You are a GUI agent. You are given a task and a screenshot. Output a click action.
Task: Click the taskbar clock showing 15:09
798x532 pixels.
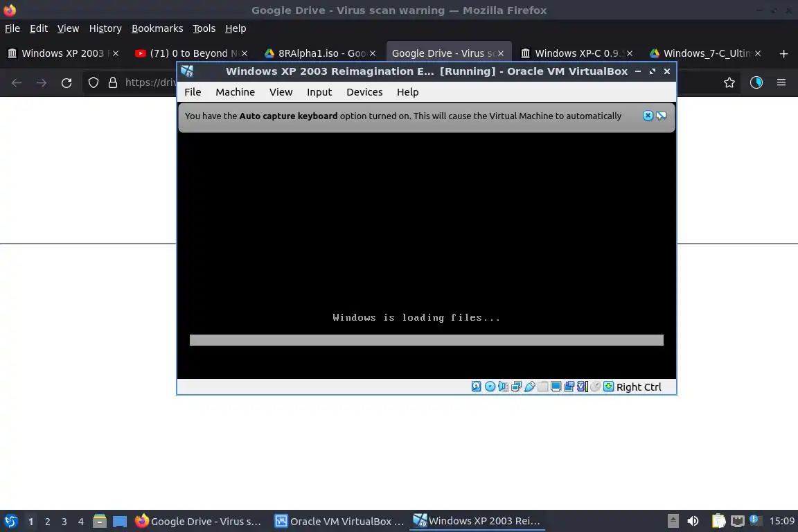781,521
